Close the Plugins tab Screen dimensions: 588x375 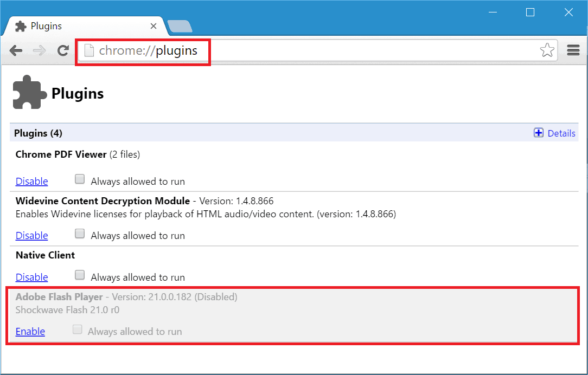(x=154, y=26)
